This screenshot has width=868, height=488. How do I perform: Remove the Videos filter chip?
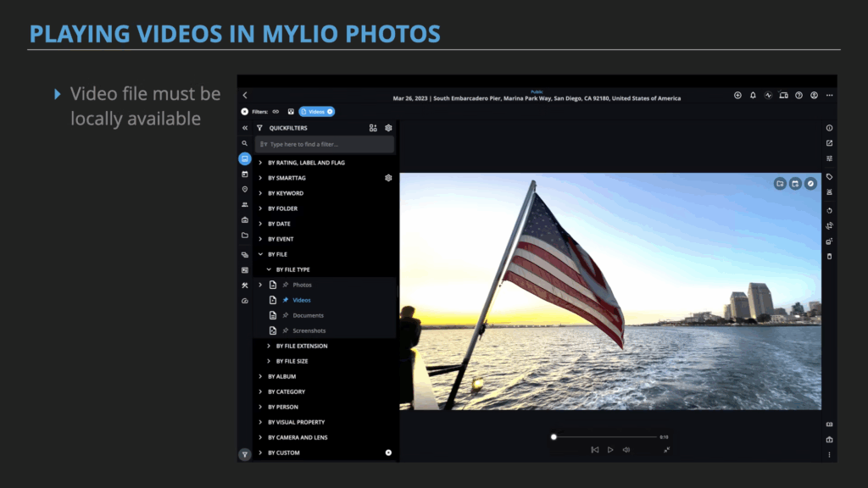click(330, 112)
